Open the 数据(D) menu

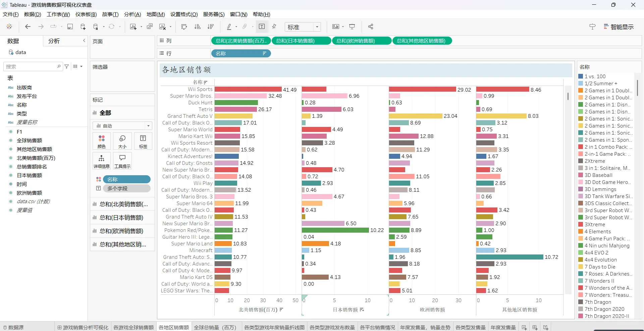point(33,14)
